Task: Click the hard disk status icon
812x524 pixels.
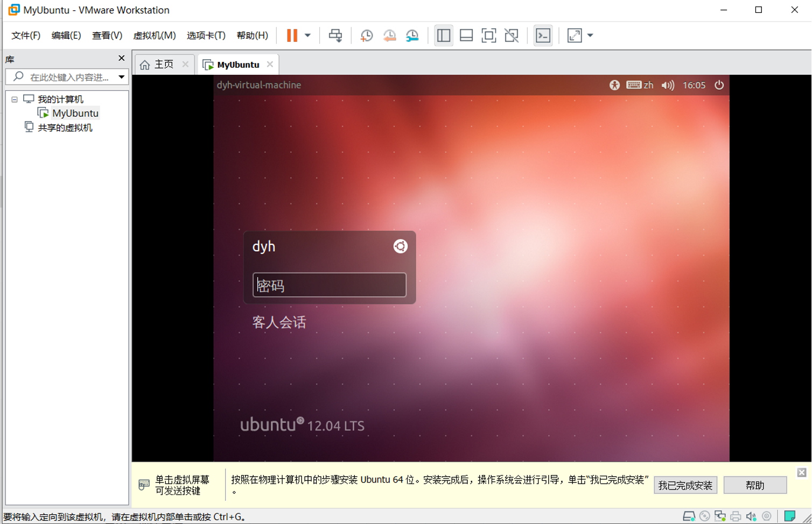Action: click(x=689, y=515)
